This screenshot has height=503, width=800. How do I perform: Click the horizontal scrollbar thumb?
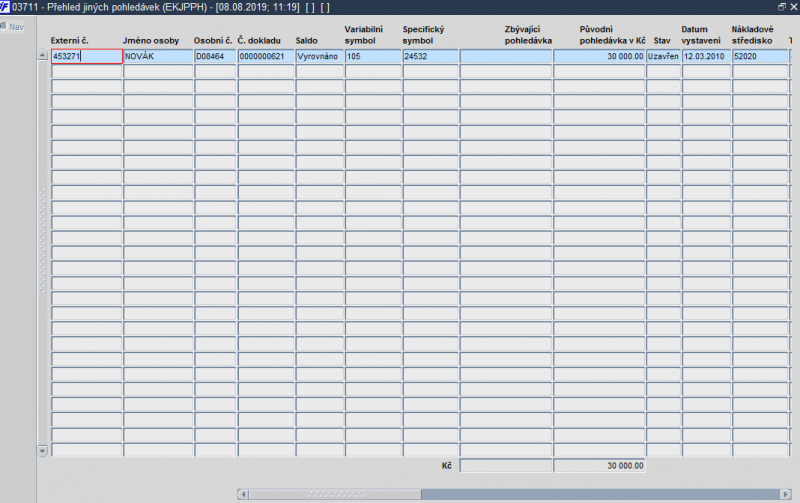pyautogui.click(x=335, y=494)
